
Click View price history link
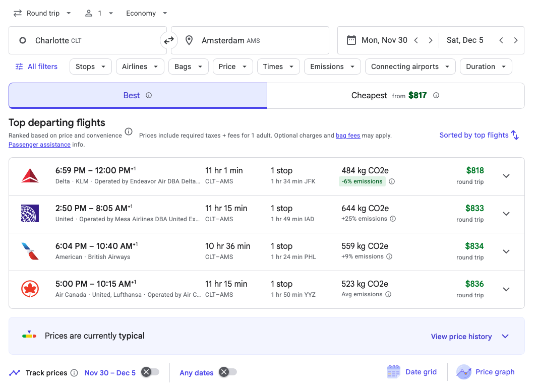coord(461,337)
